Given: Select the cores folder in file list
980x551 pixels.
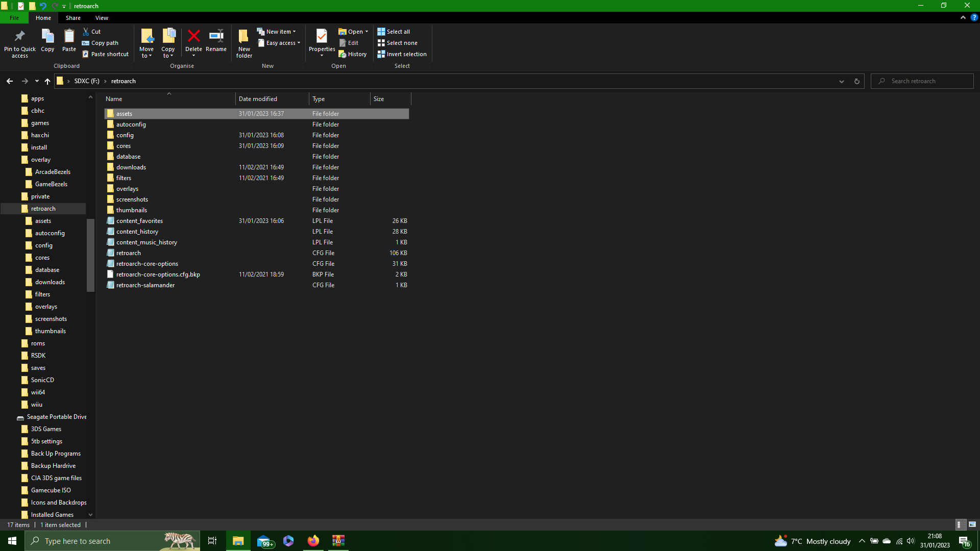Looking at the screenshot, I should click(257, 146).
